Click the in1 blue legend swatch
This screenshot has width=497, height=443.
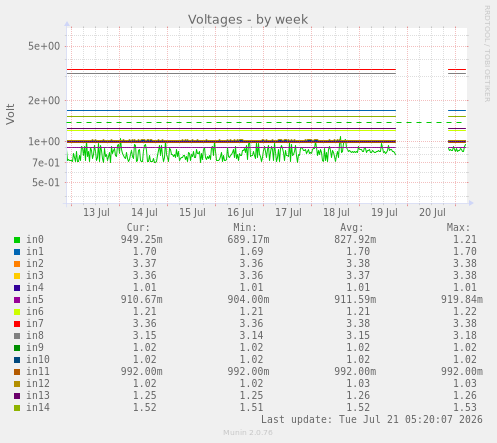(17, 252)
